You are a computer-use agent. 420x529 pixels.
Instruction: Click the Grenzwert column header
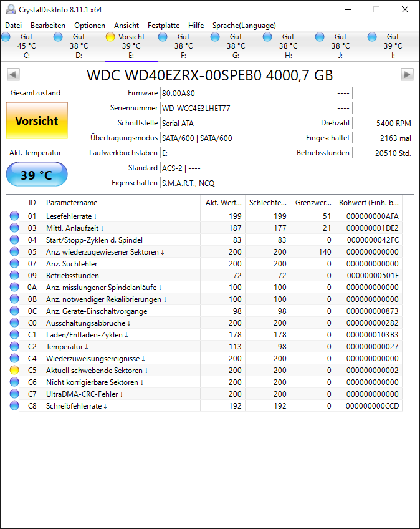pos(313,202)
